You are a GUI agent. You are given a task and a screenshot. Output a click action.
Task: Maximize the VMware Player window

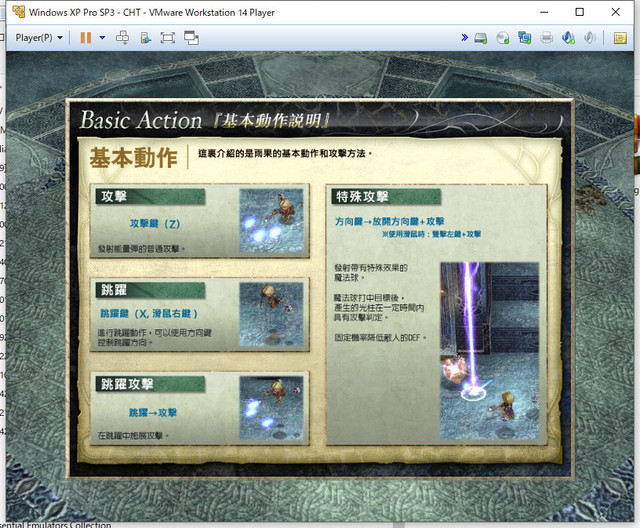[580, 12]
